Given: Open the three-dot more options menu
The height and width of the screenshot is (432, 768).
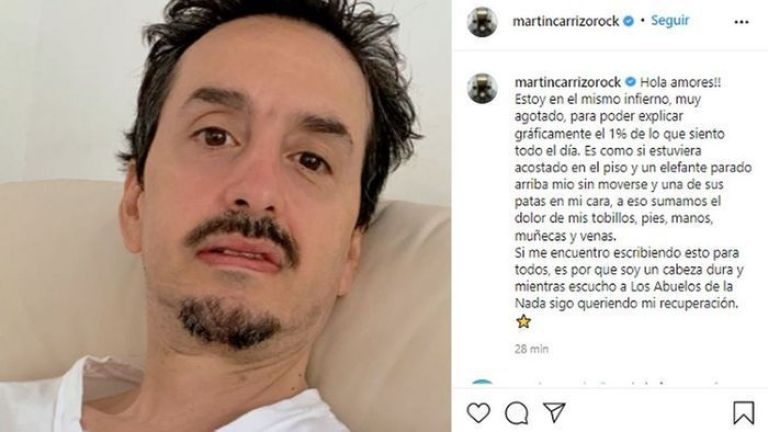Looking at the screenshot, I should [x=741, y=22].
